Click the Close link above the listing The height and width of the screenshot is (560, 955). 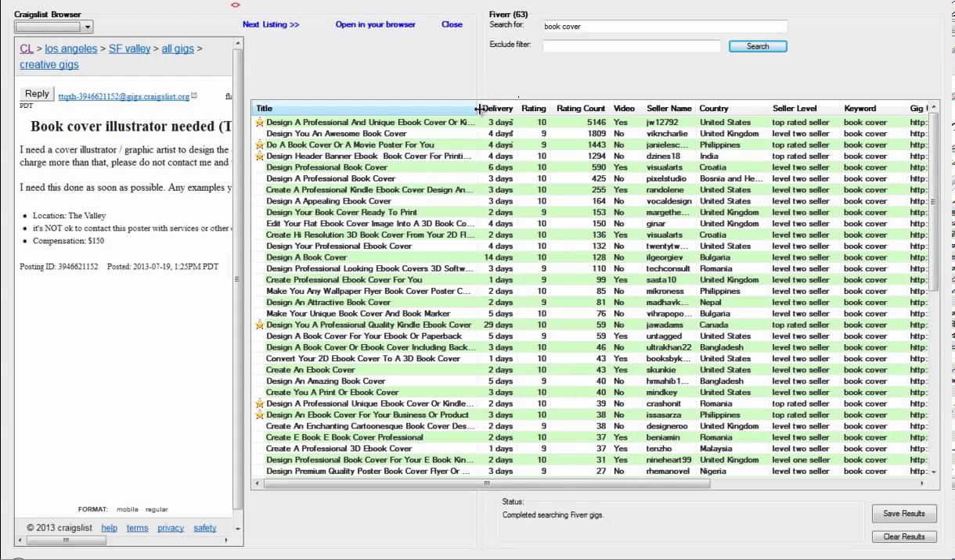coord(452,24)
